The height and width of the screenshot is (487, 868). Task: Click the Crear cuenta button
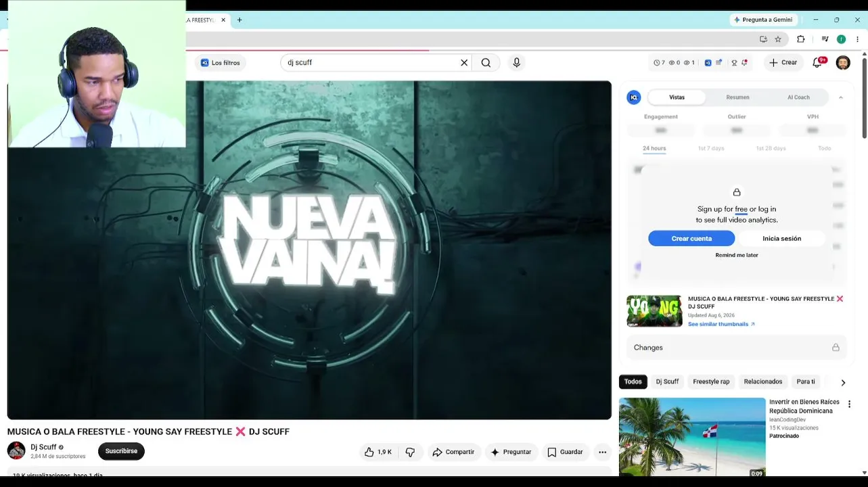691,239
